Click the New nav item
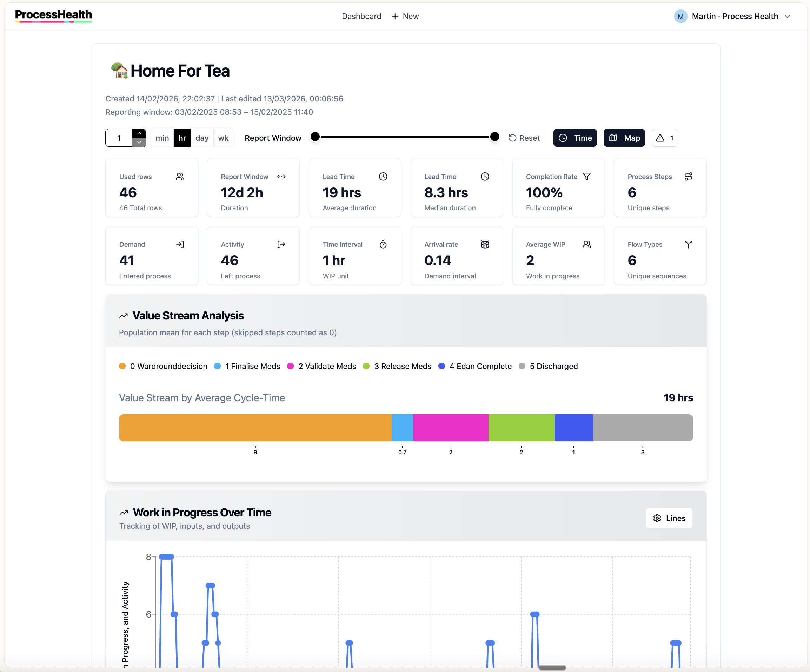The width and height of the screenshot is (810, 672). coord(405,16)
